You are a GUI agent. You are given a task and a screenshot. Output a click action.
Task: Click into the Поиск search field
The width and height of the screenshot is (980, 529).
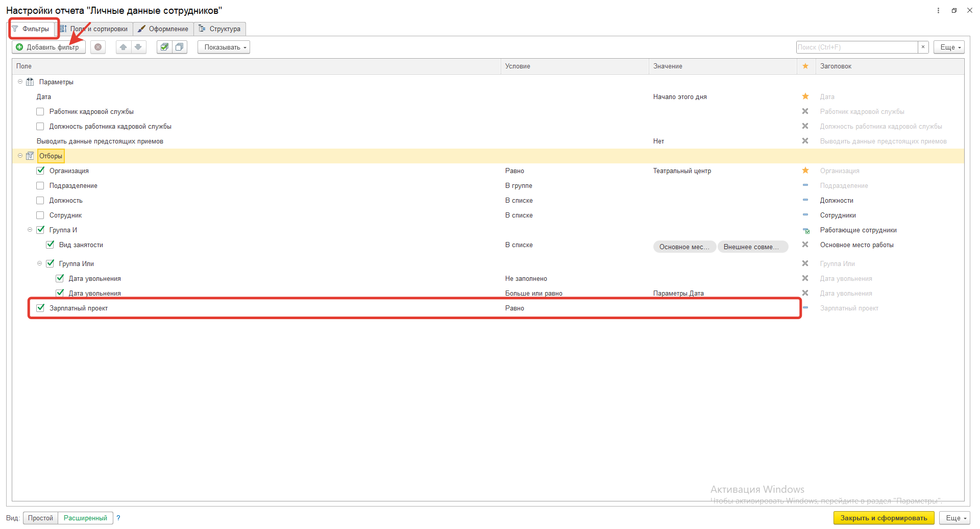tap(856, 47)
